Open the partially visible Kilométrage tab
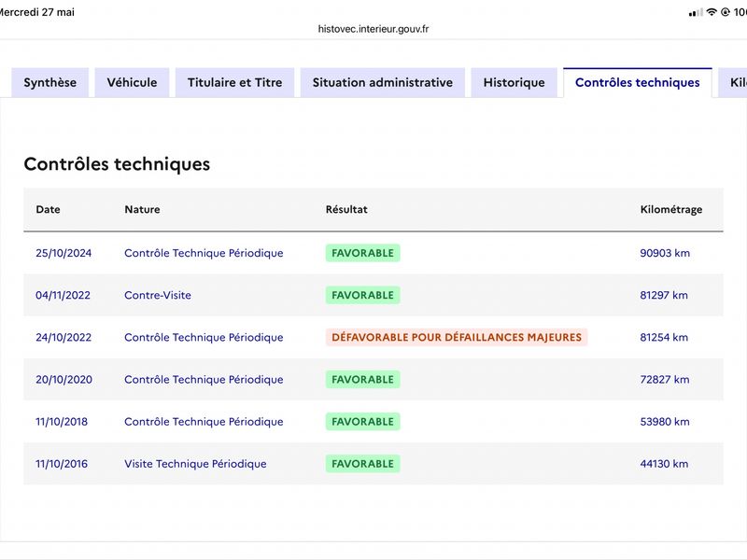Screen dimensions: 747x560 click(734, 82)
